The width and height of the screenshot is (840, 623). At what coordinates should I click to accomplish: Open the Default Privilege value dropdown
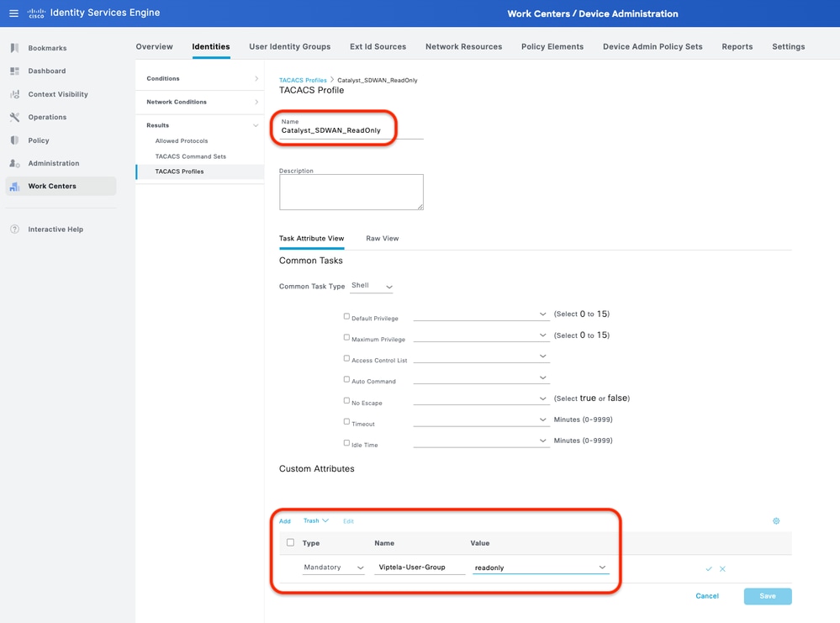[481, 314]
